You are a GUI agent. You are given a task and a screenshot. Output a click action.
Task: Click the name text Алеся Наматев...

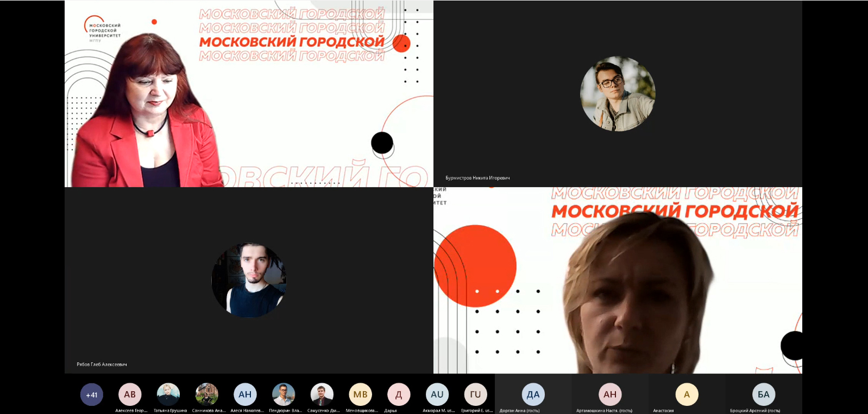pyautogui.click(x=247, y=411)
